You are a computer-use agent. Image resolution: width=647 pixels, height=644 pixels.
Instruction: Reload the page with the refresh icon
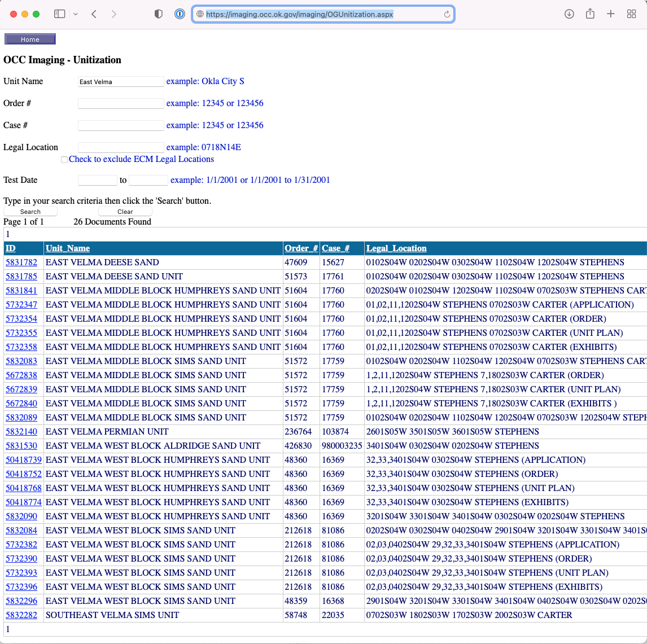click(x=447, y=15)
